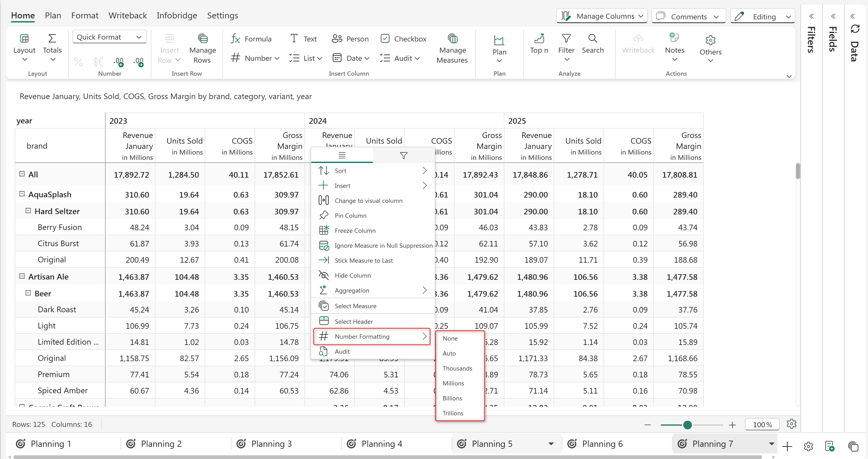Insert a Checkbox column

(x=403, y=39)
